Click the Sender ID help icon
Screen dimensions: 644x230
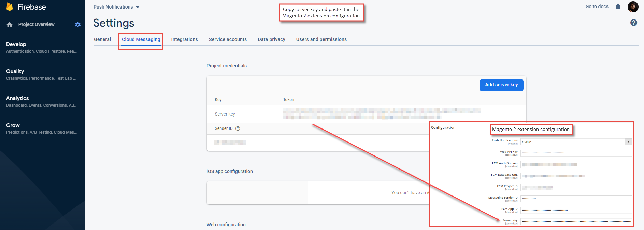(238, 128)
